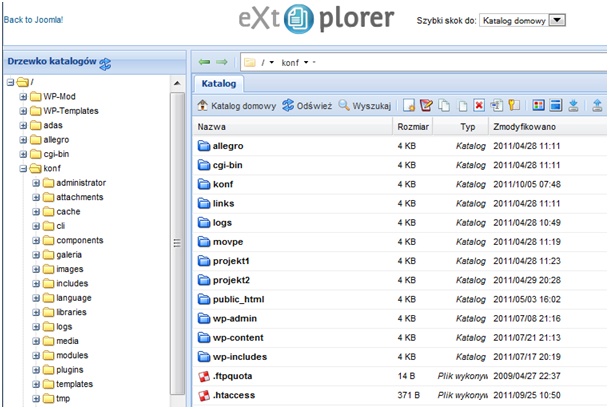
Task: Collapse the root / tree node
Action: [x=10, y=82]
